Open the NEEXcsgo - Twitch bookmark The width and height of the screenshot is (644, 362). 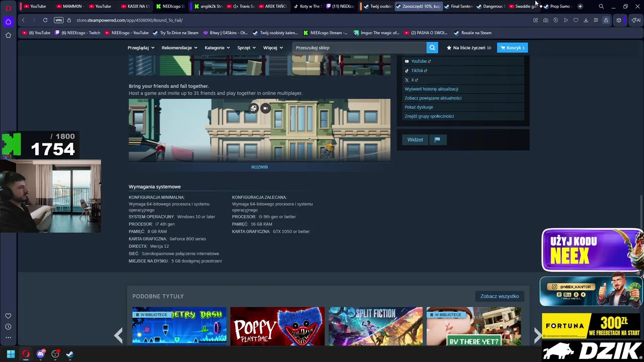point(77,33)
